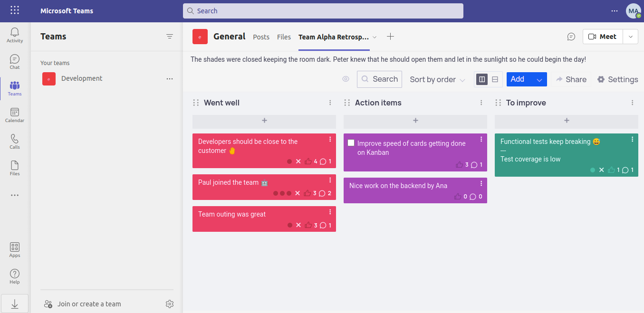Open the Team Alpha Retrospective tab chevron
The width and height of the screenshot is (644, 313).
point(375,37)
